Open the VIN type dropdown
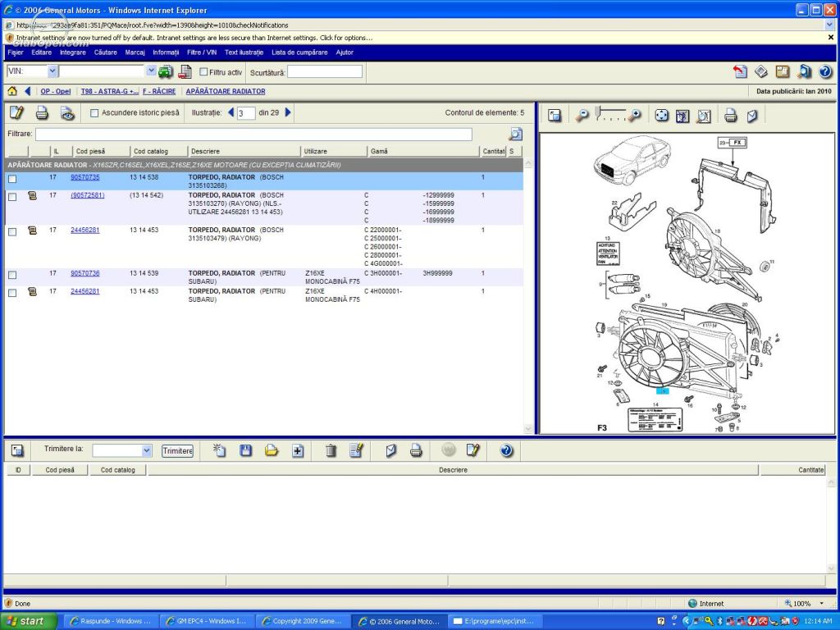Viewport: 840px width, 630px height. pos(52,71)
